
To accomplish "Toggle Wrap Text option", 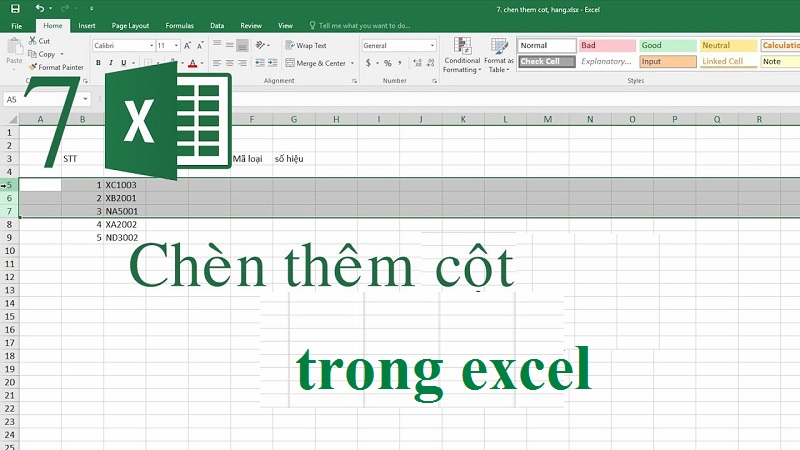I will (306, 45).
